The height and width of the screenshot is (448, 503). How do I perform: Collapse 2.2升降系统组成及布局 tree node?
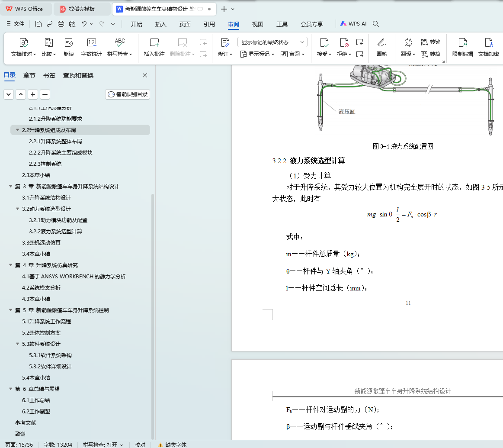pos(17,130)
